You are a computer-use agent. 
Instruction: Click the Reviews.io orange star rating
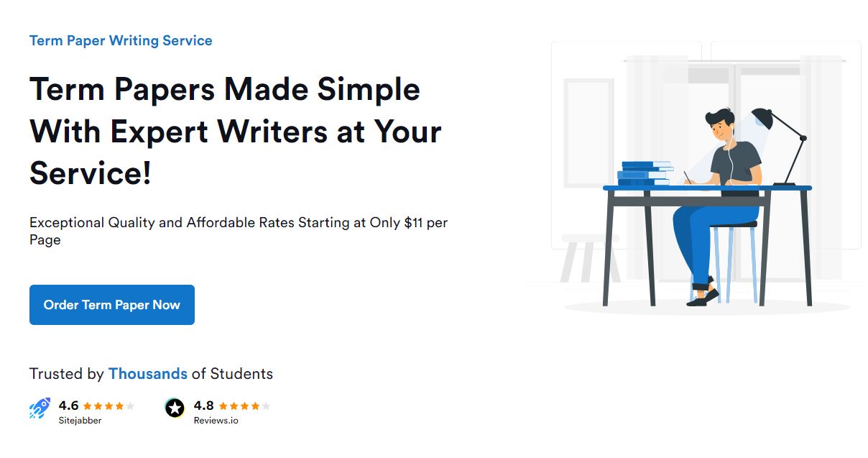point(244,406)
